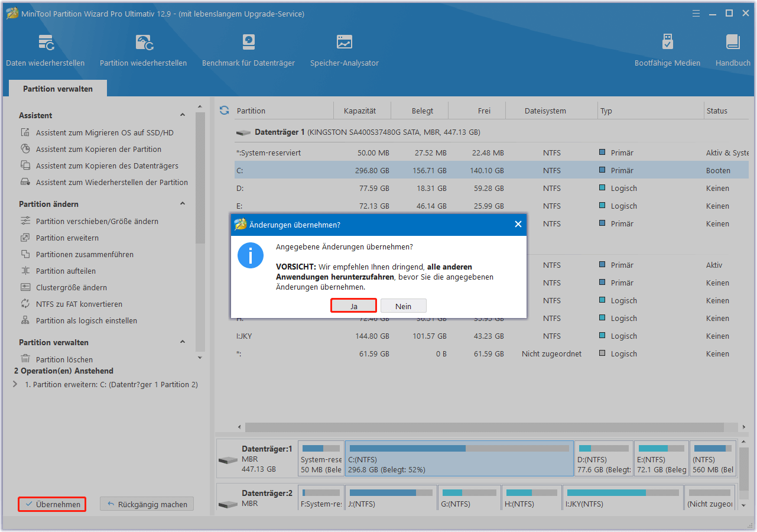The width and height of the screenshot is (757, 532).
Task: Close the Änderungen übernehmen dialog
Action: [518, 225]
